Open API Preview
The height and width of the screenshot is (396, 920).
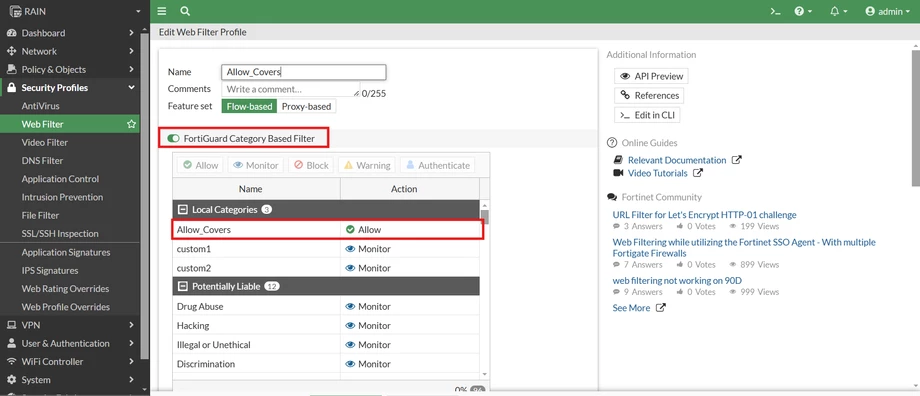click(x=651, y=76)
